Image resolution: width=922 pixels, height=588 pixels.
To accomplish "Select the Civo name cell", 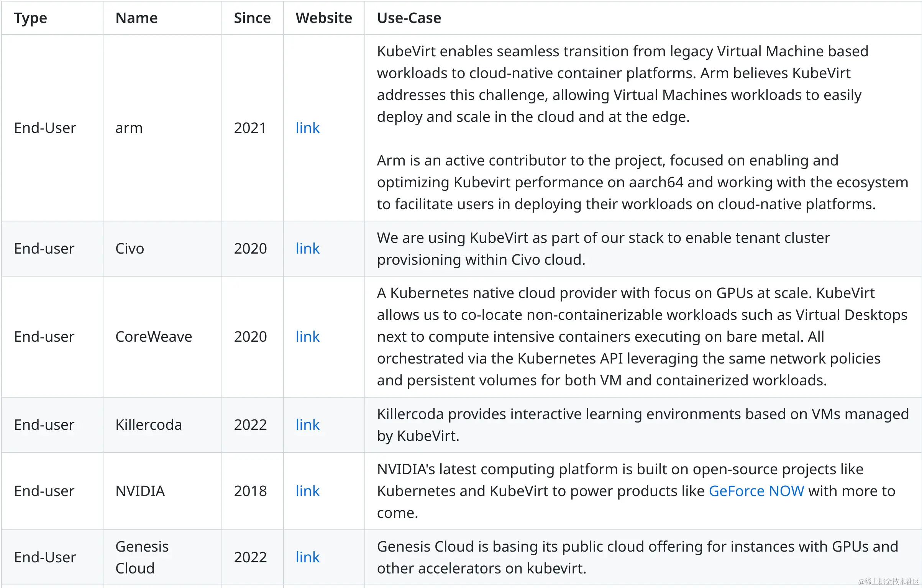I will (x=130, y=249).
